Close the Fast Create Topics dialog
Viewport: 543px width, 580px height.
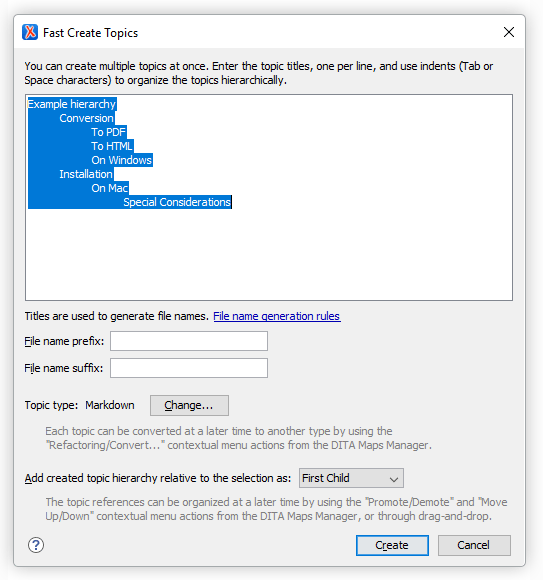coord(509,32)
